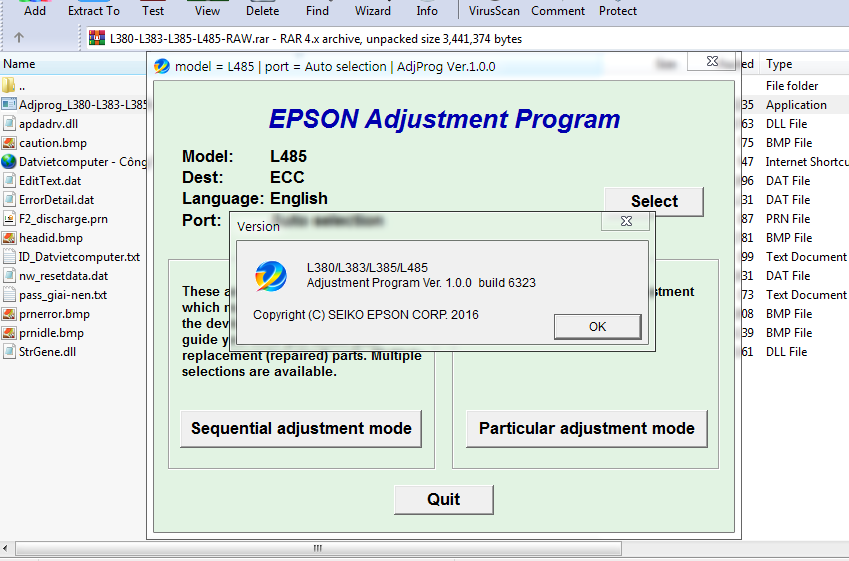This screenshot has height=561, width=849.
Task: Select the apdadrv.dll file icon
Action: 9,123
